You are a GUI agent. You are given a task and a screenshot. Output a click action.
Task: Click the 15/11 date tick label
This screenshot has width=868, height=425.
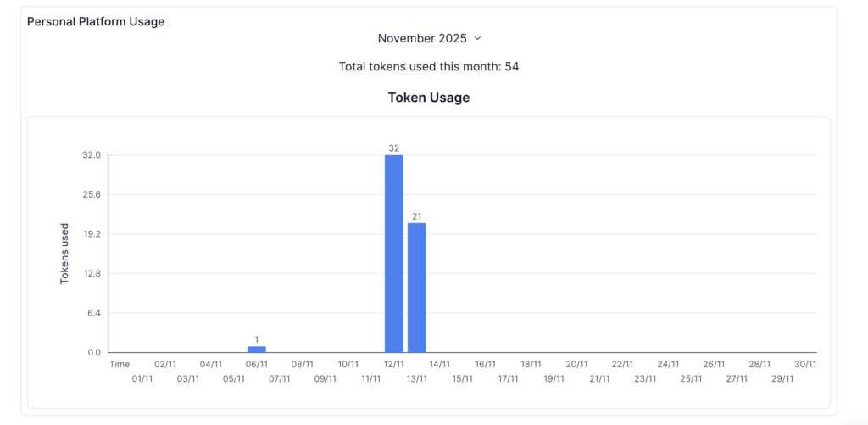pyautogui.click(x=462, y=378)
